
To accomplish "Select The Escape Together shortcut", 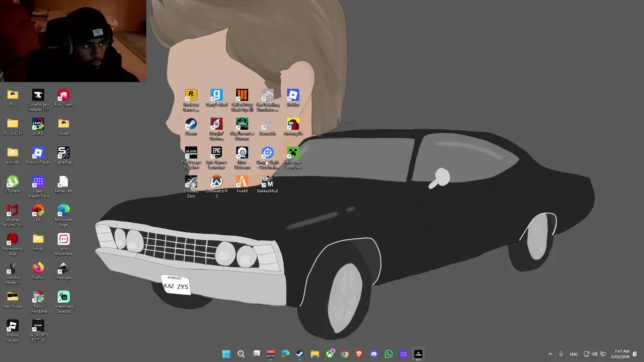I will point(191,158).
